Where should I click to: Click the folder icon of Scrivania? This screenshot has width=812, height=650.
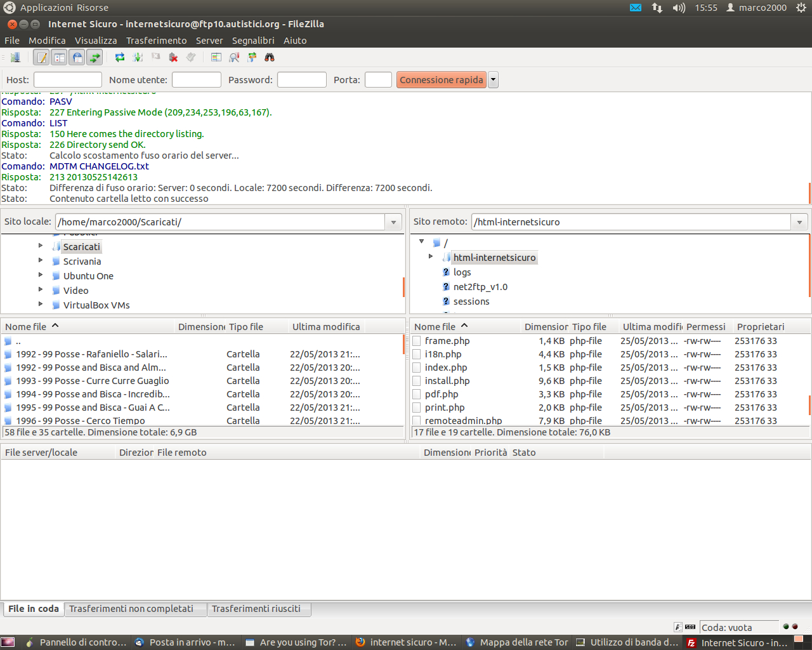(x=56, y=262)
